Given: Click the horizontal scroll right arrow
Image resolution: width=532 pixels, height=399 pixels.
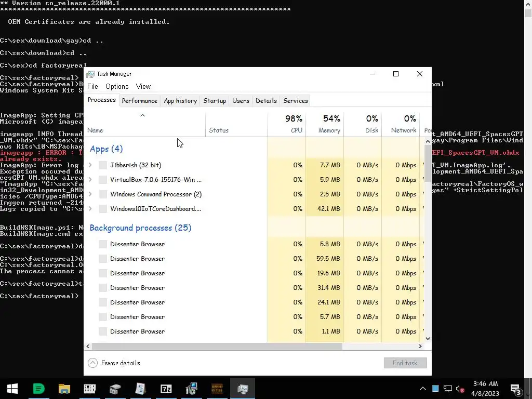Looking at the screenshot, I should click(x=420, y=347).
